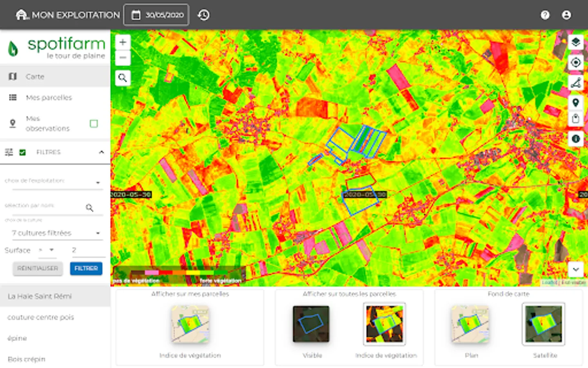
Task: Zoom out on the map with minus
Action: [x=123, y=58]
